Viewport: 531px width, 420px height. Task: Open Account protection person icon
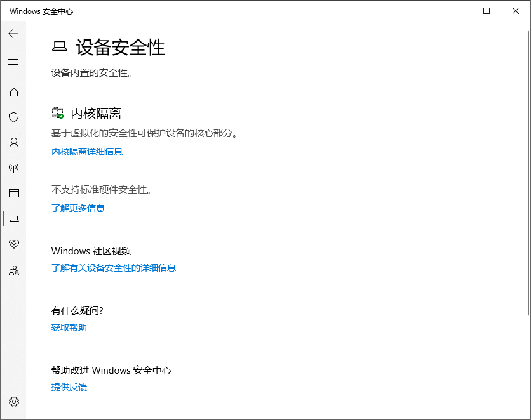click(x=14, y=143)
